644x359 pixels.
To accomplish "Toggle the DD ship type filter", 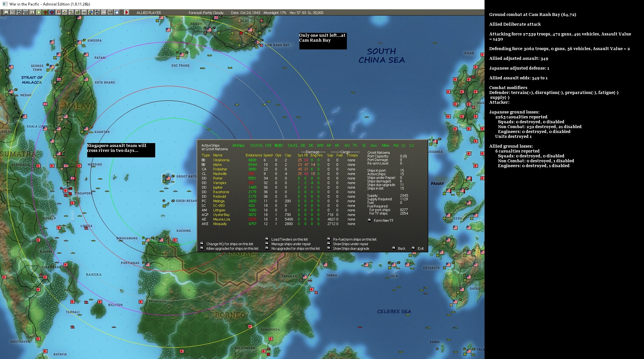I will point(303,146).
